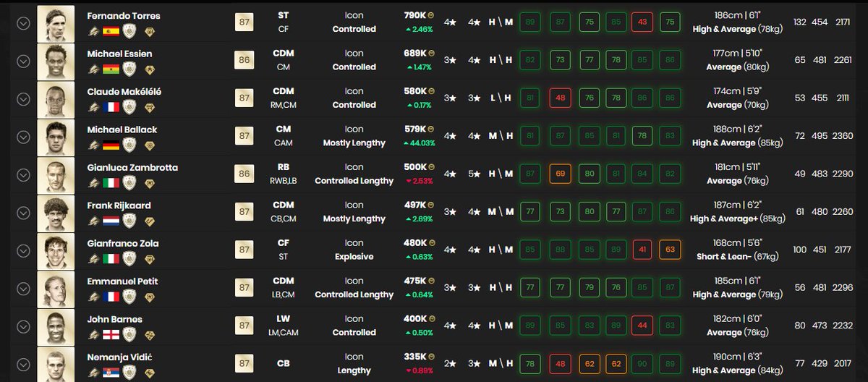
Task: Click the Italy flag under Gianluca Zambrotta
Action: [x=111, y=183]
